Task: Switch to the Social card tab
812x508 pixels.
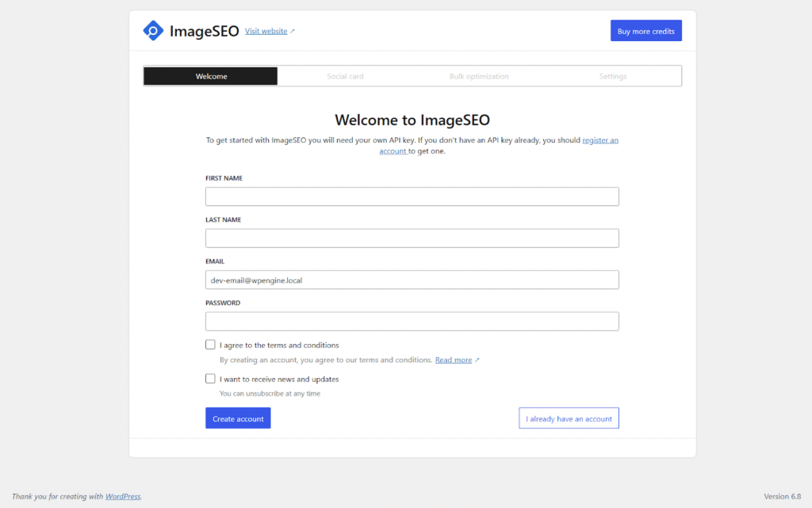Action: tap(345, 76)
